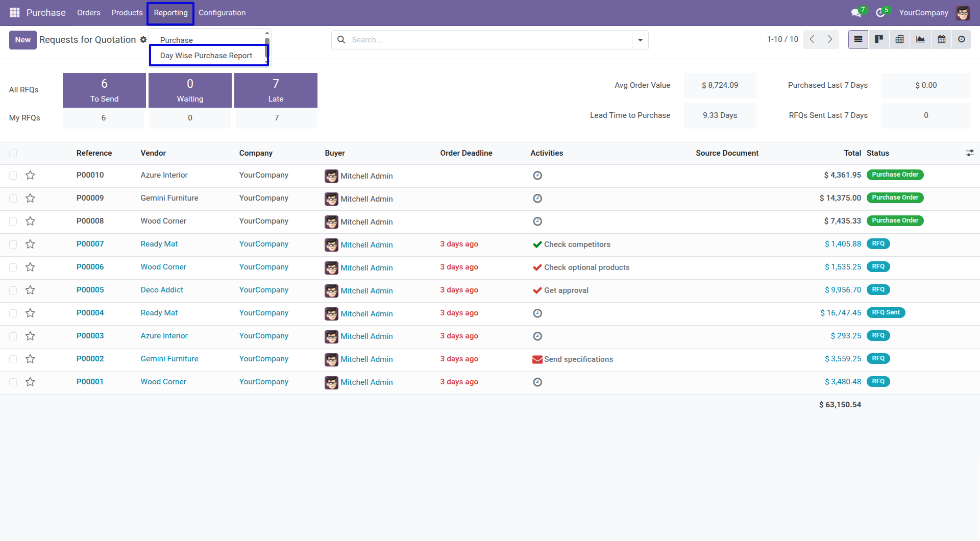Open the search filter options dropdown

point(640,40)
